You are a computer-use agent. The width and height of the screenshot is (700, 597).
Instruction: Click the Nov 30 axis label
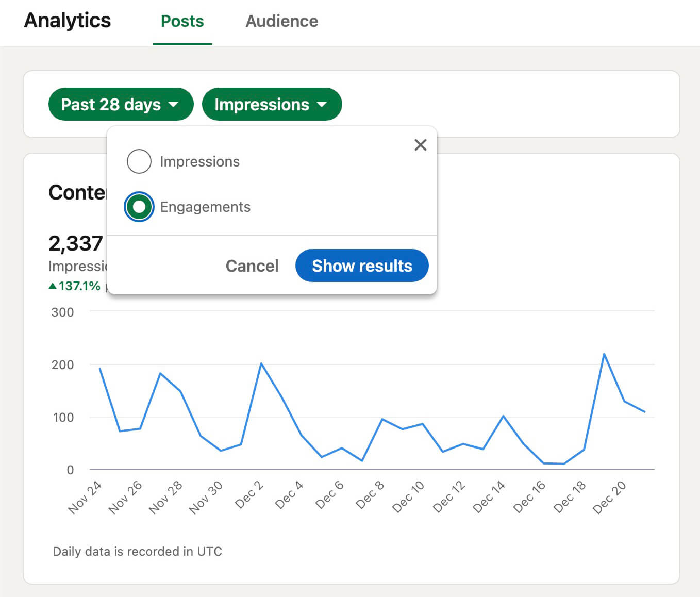point(205,497)
